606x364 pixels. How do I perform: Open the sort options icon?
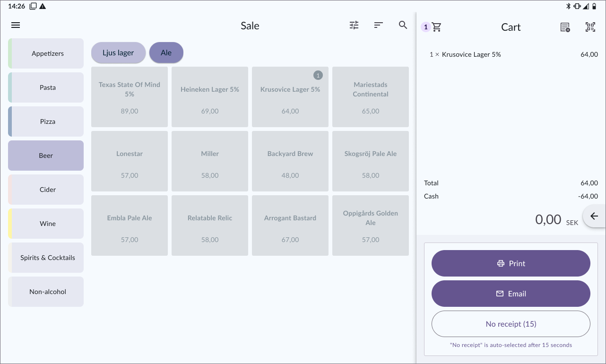point(379,26)
